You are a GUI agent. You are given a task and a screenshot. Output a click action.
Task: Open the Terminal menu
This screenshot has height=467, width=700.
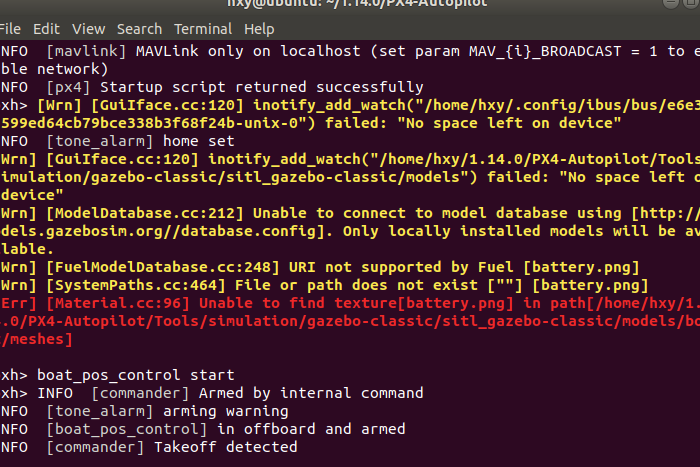click(x=203, y=29)
